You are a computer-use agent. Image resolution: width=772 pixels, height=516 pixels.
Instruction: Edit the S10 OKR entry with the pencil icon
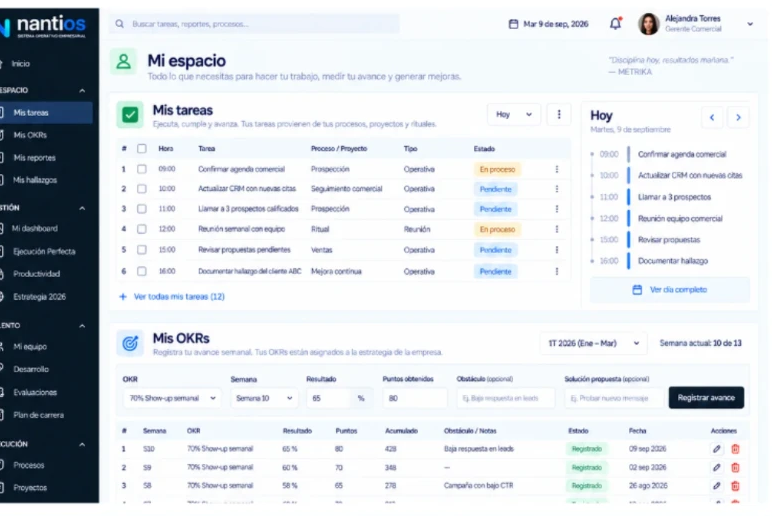pyautogui.click(x=716, y=449)
